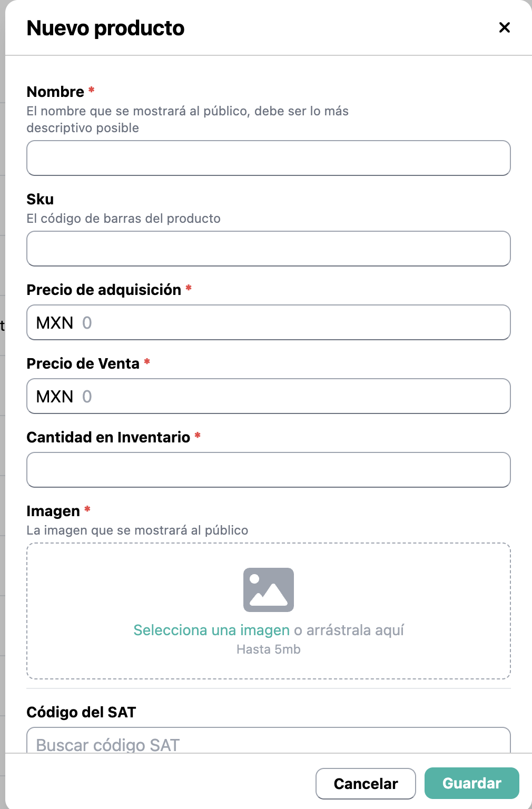Screen dimensions: 532x809
Task: Select the Precio de Venta amount field
Action: pyautogui.click(x=295, y=396)
